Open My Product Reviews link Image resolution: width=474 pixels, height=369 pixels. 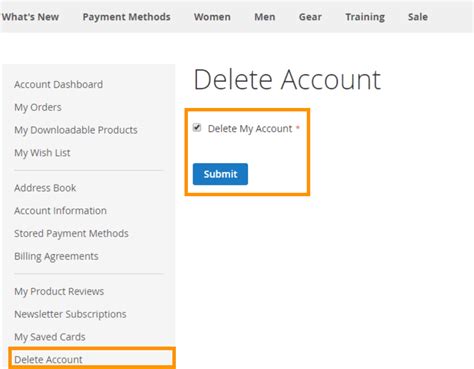tap(59, 291)
